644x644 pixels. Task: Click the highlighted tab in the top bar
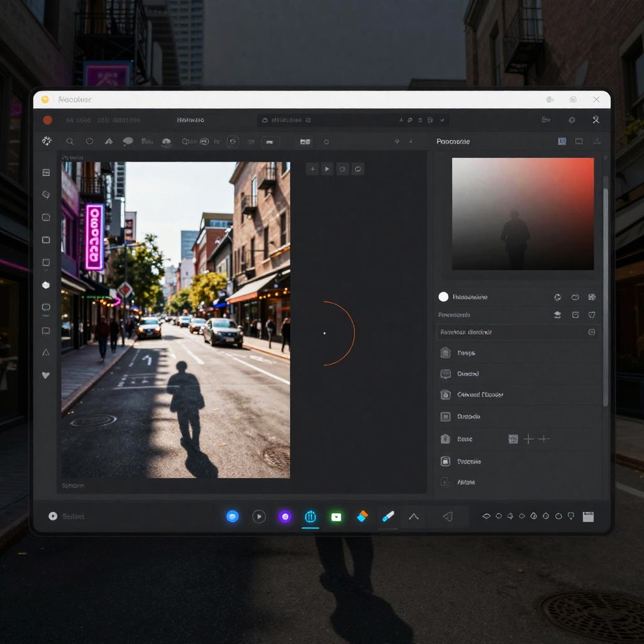pos(191,120)
